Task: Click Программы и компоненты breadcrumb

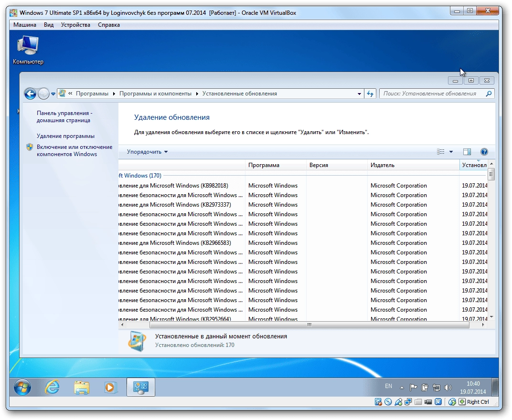Action: (x=155, y=94)
